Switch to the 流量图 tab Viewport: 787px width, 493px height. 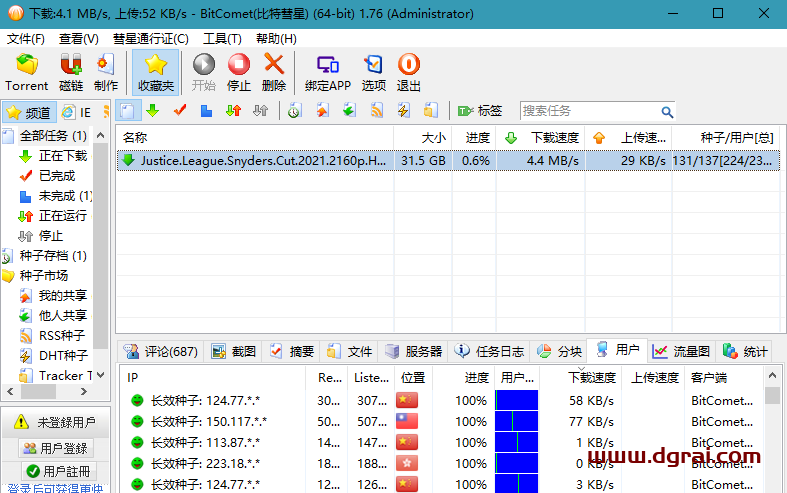pos(682,351)
